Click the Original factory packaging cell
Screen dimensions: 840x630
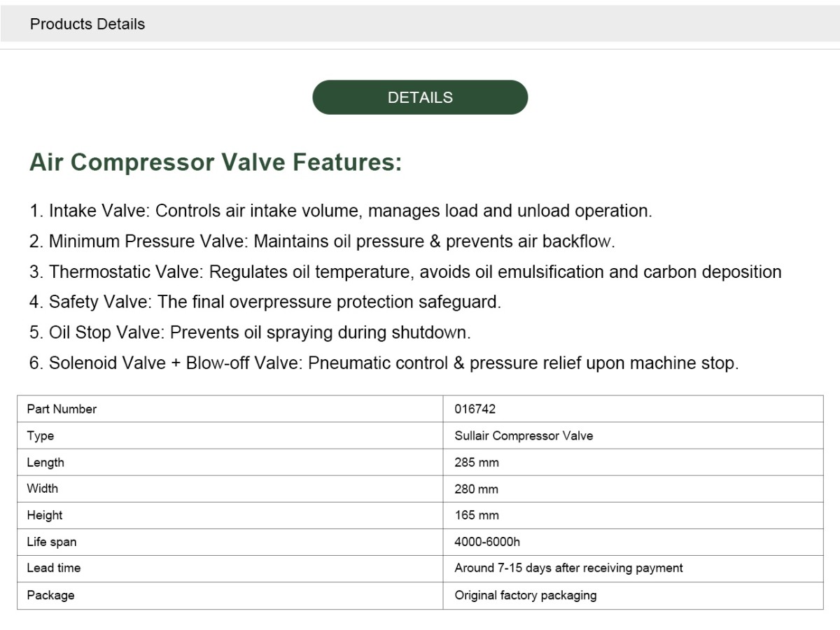(x=633, y=595)
